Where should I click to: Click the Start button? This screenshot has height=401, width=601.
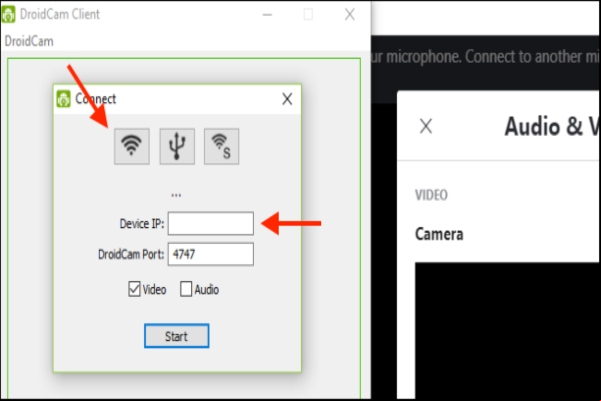[177, 336]
